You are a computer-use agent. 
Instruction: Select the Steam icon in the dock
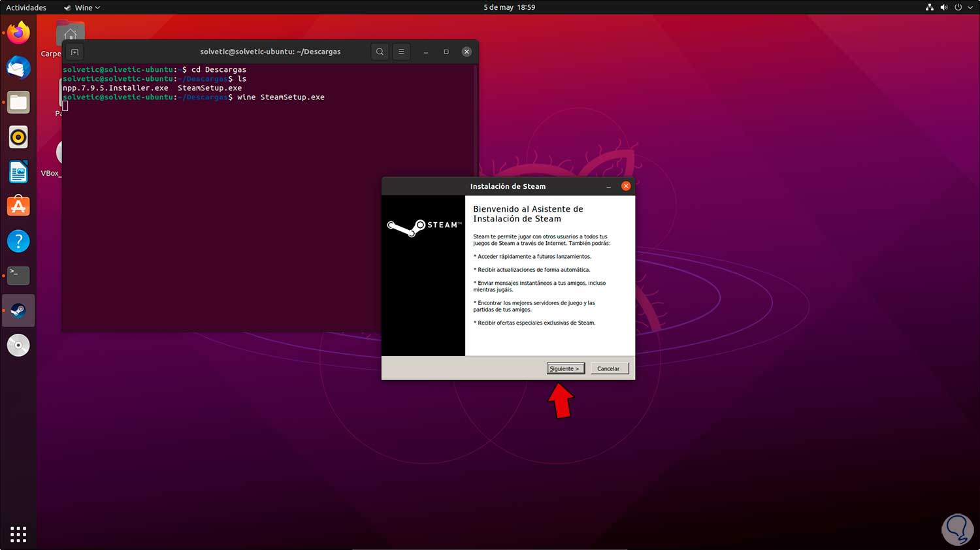(18, 310)
